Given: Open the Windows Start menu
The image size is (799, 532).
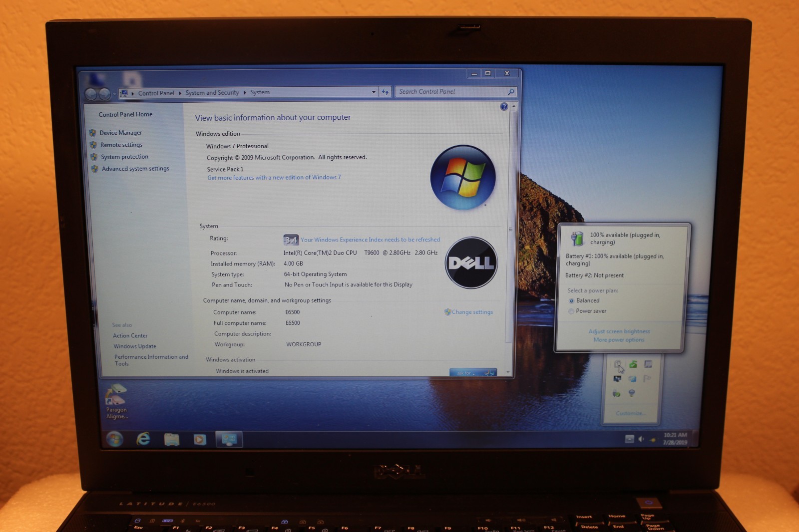Looking at the screenshot, I should (x=115, y=439).
